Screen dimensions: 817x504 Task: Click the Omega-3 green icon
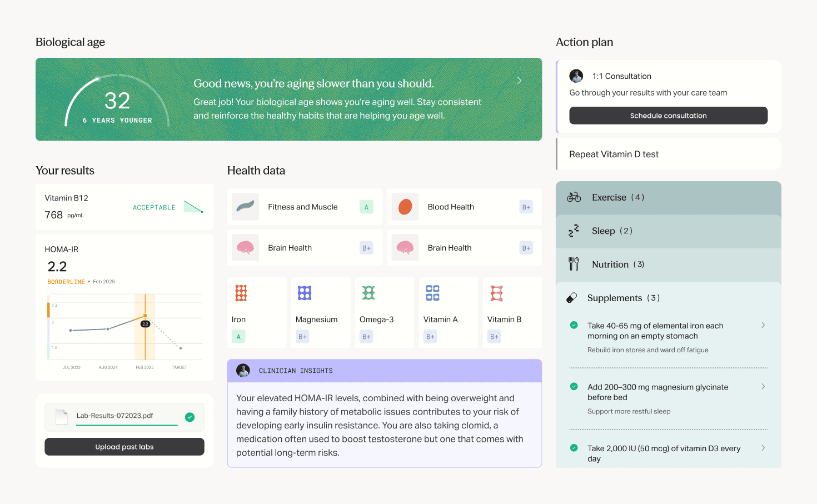(368, 292)
